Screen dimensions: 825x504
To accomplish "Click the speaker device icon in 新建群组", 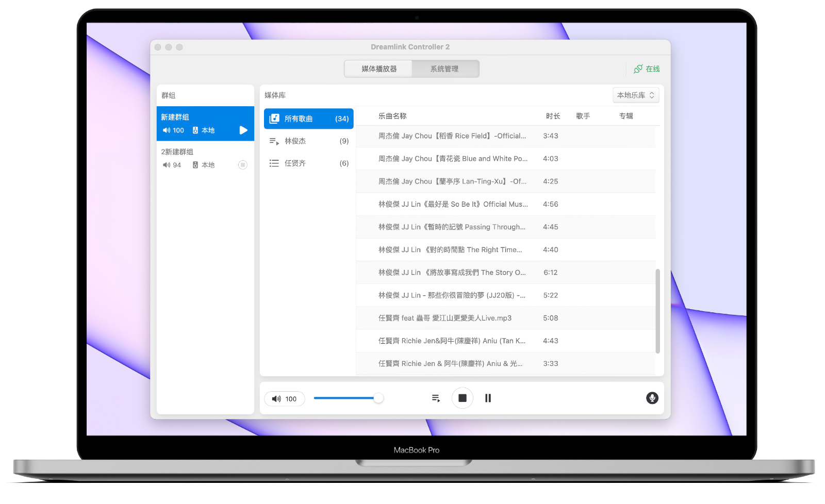I will (195, 130).
